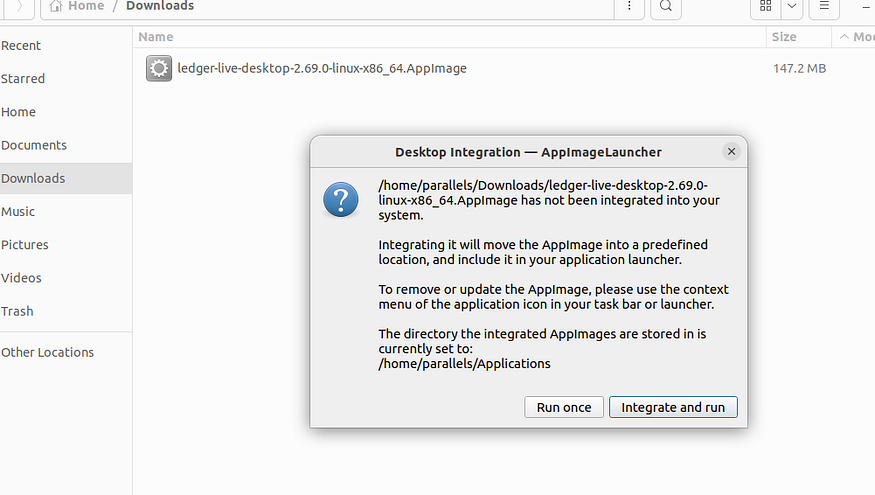The height and width of the screenshot is (495, 875).
Task: Select Downloads in the sidebar
Action: coord(66,178)
